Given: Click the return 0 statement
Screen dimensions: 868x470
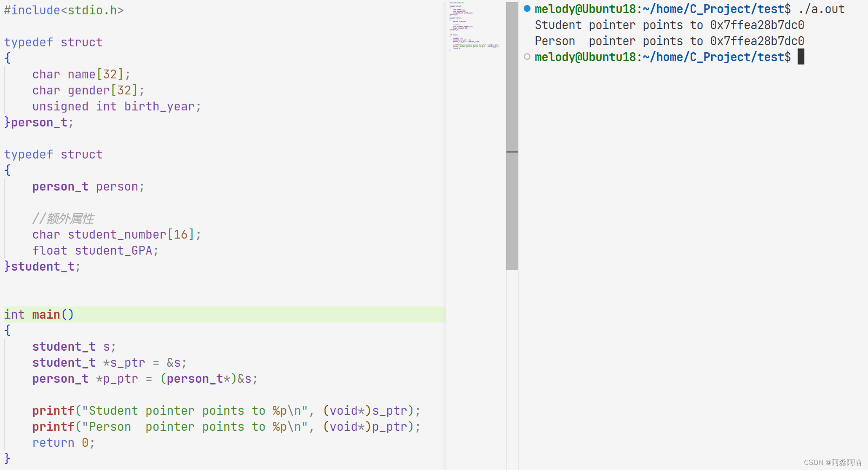Looking at the screenshot, I should [x=63, y=443].
